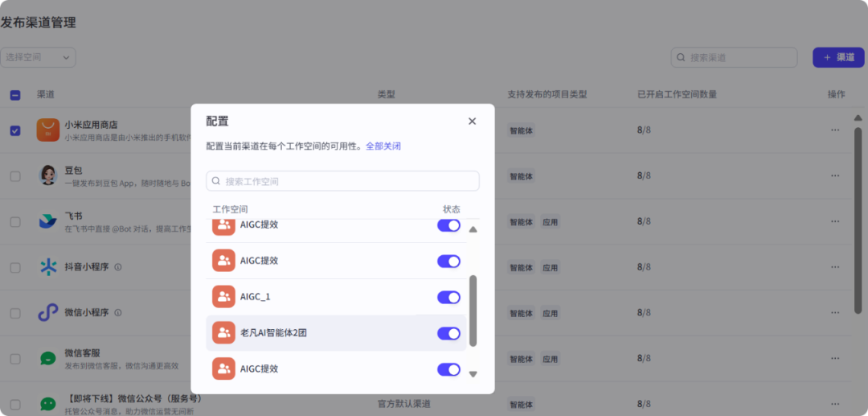Viewport: 868px width, 416px height.
Task: Open more actions for 小米应用商店 row
Action: click(x=835, y=130)
